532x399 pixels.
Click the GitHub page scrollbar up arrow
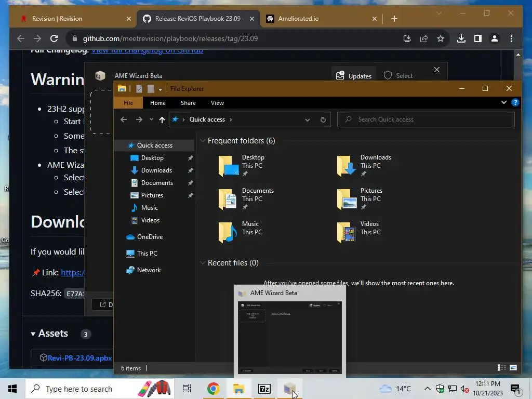518,54
